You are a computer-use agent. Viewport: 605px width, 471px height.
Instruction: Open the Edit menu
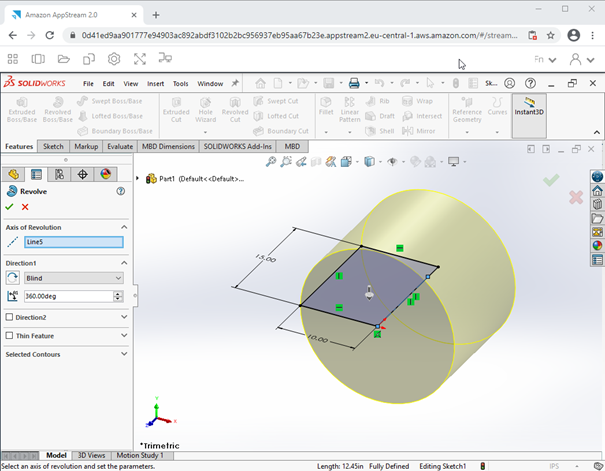click(108, 84)
